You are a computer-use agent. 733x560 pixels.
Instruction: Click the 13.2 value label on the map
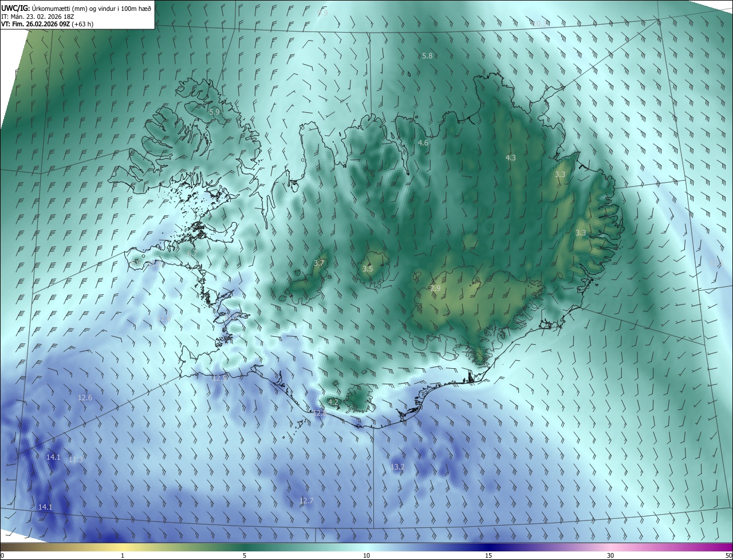click(x=397, y=467)
